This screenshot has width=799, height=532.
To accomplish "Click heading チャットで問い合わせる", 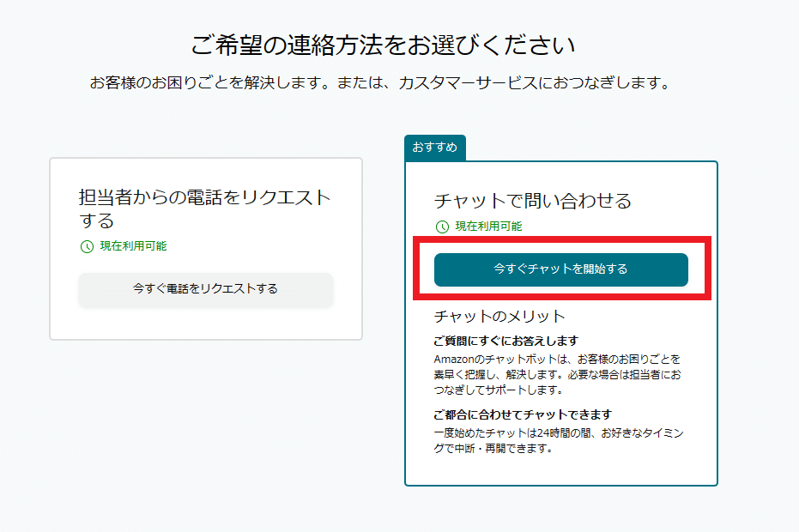I will pyautogui.click(x=533, y=201).
